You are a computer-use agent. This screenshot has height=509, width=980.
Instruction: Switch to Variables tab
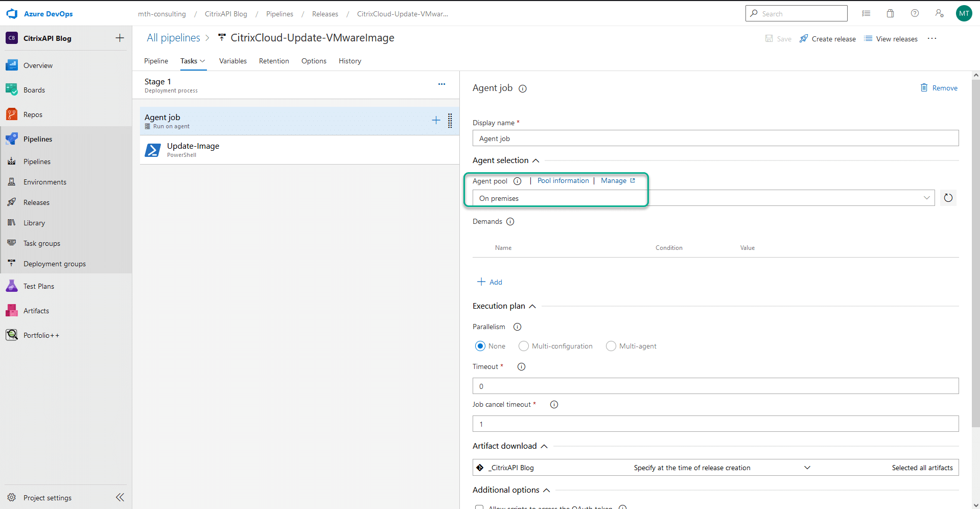[233, 61]
